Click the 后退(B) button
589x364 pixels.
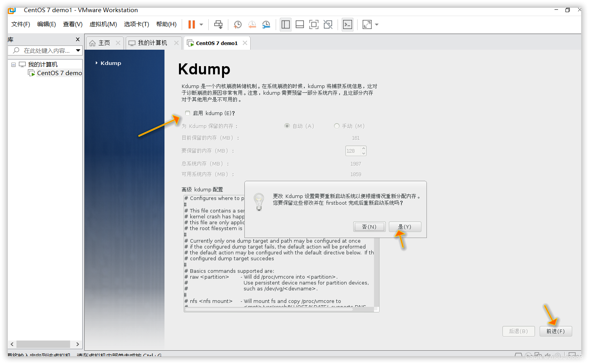click(519, 331)
